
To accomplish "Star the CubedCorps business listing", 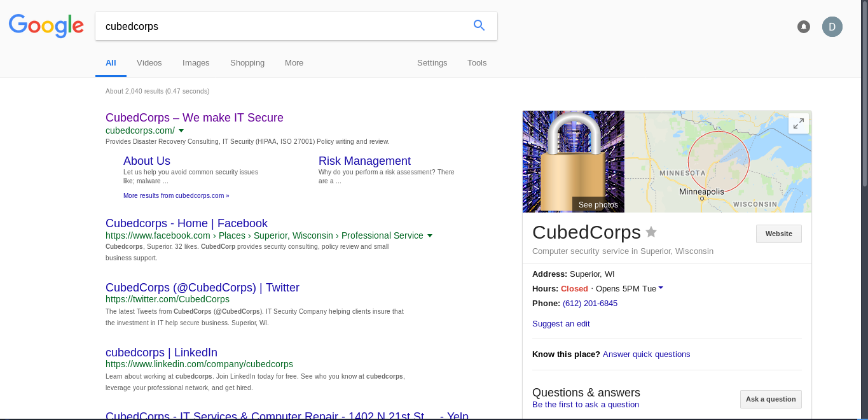I will (651, 232).
